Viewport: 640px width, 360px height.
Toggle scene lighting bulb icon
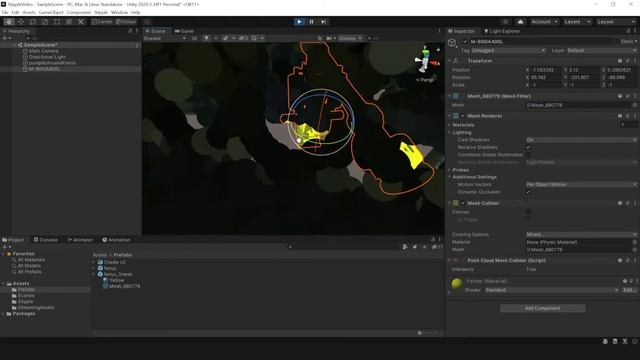(x=206, y=38)
